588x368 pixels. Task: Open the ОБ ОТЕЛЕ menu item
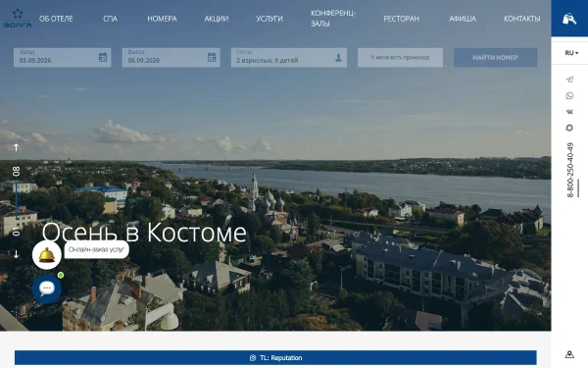tap(56, 19)
